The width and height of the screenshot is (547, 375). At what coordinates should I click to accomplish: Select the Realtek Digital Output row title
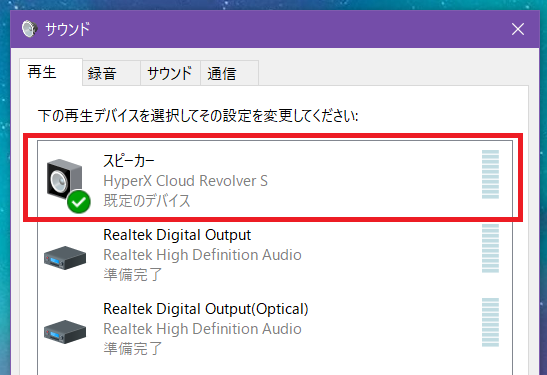tap(177, 235)
